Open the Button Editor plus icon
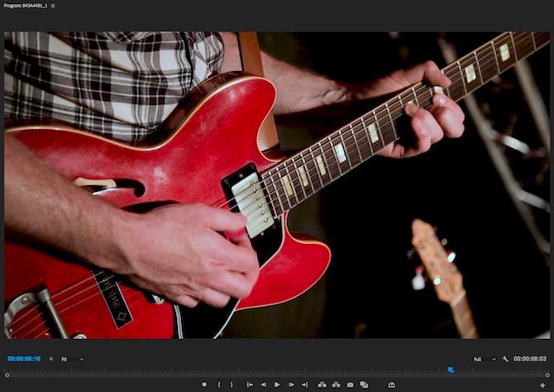Viewport: 554px width, 392px height. pos(542,385)
